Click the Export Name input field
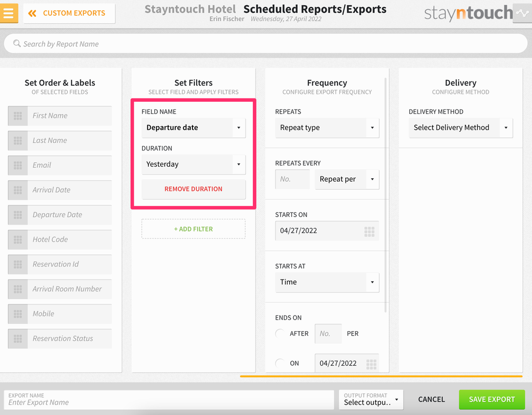This screenshot has height=415, width=532. 169,399
